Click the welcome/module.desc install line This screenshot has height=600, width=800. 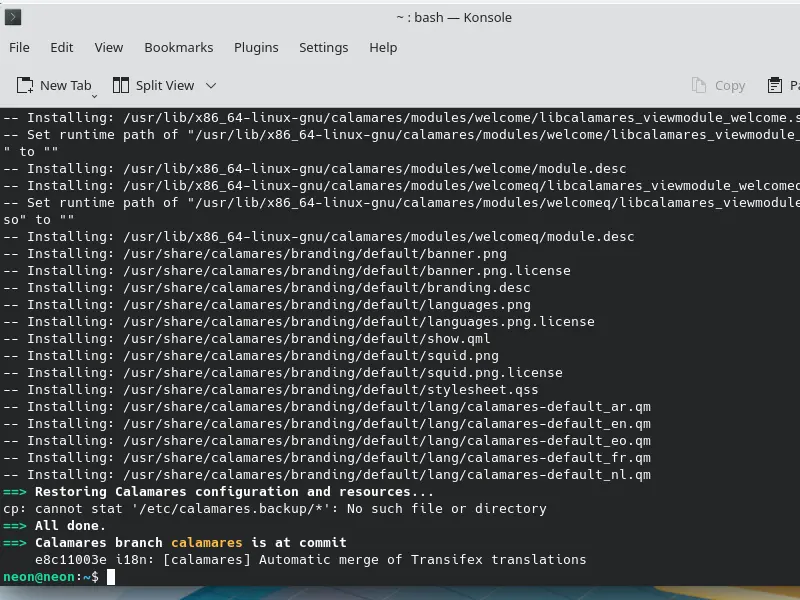point(315,168)
